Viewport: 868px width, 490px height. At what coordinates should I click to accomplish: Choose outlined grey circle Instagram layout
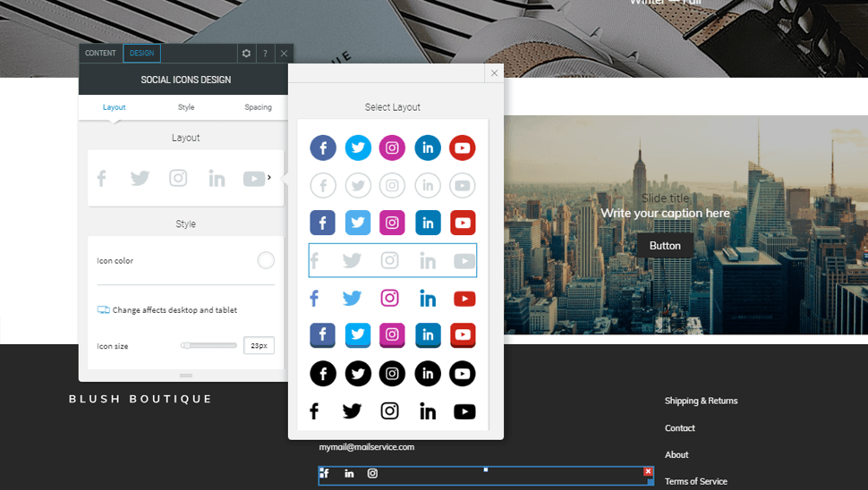(392, 185)
